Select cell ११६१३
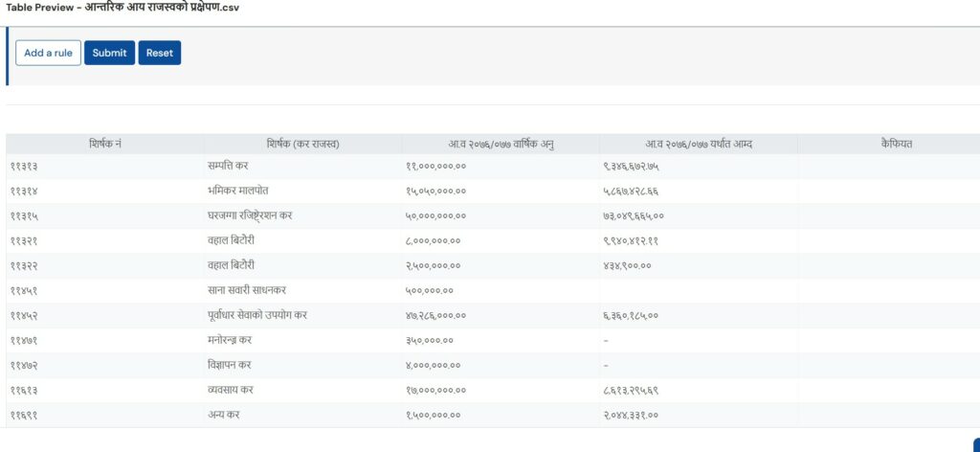The image size is (980, 452). click(105, 390)
